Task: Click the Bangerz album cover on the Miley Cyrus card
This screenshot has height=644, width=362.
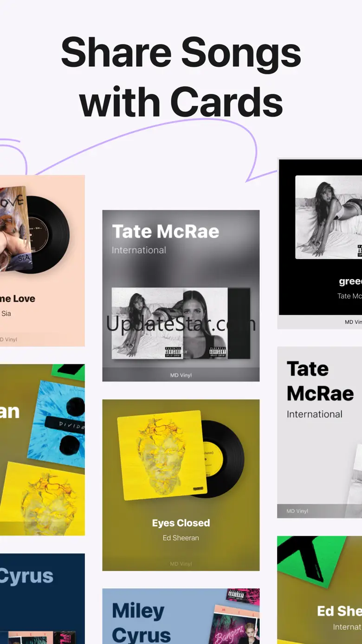Action: coord(235,624)
